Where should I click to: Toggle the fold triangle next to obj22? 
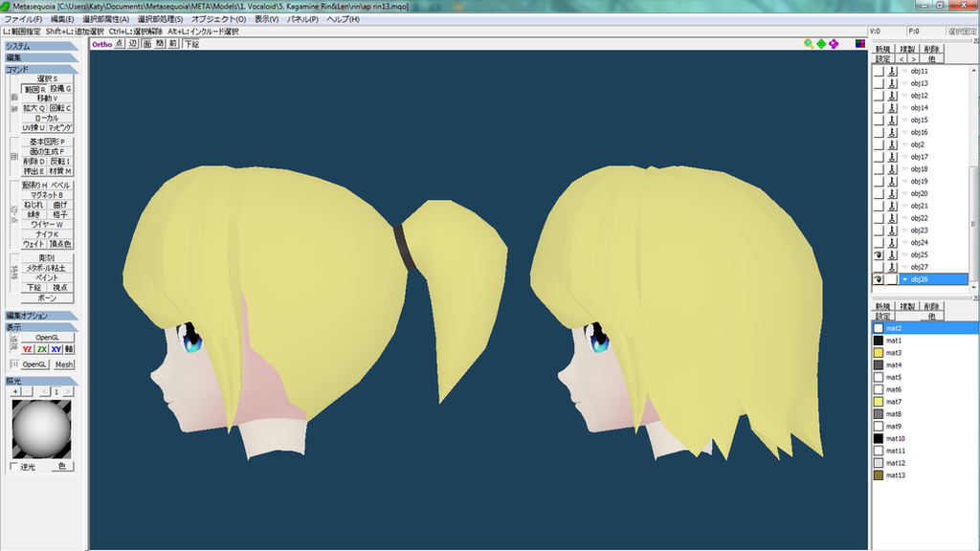904,218
